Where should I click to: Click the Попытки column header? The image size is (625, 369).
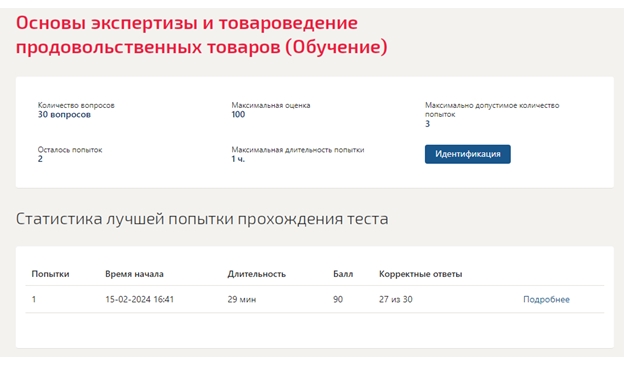pyautogui.click(x=50, y=274)
